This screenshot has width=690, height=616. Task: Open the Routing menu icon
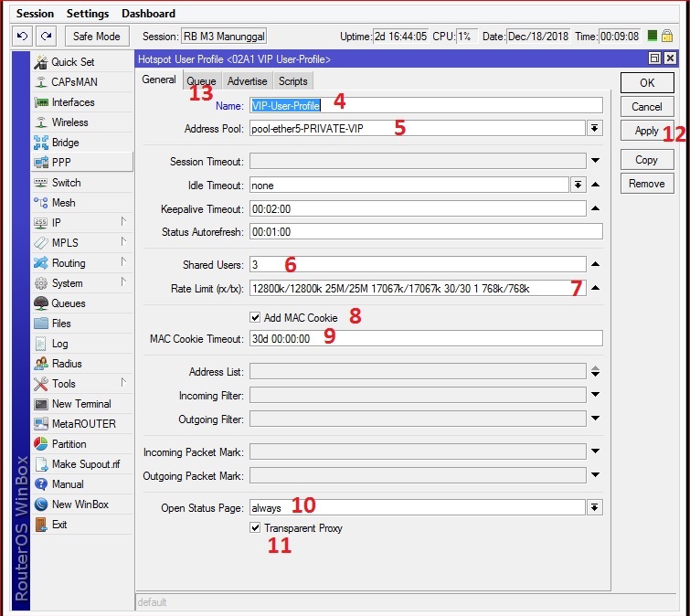(41, 263)
